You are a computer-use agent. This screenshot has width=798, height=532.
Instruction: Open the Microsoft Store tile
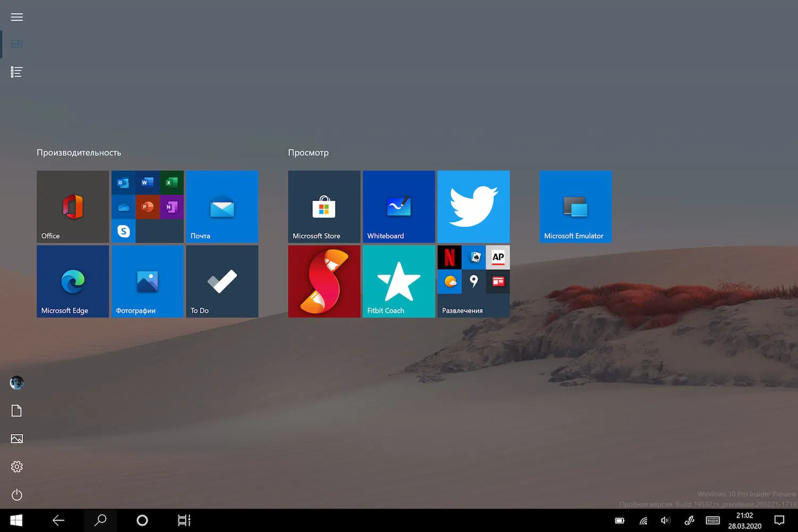[x=324, y=206]
